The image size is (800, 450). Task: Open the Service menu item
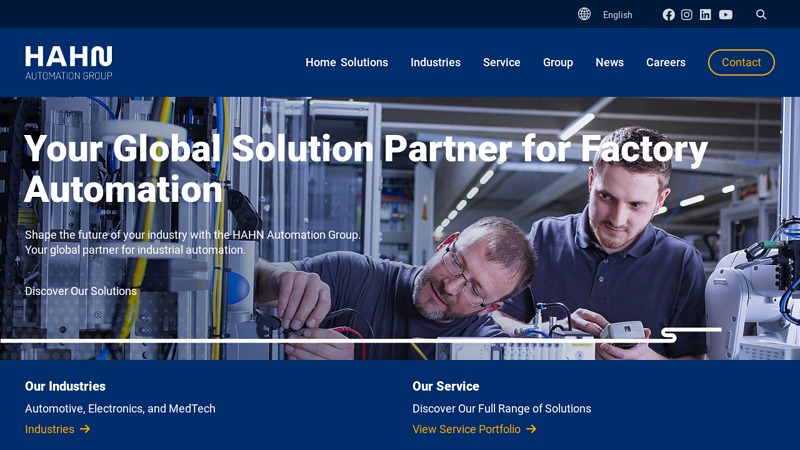point(502,62)
